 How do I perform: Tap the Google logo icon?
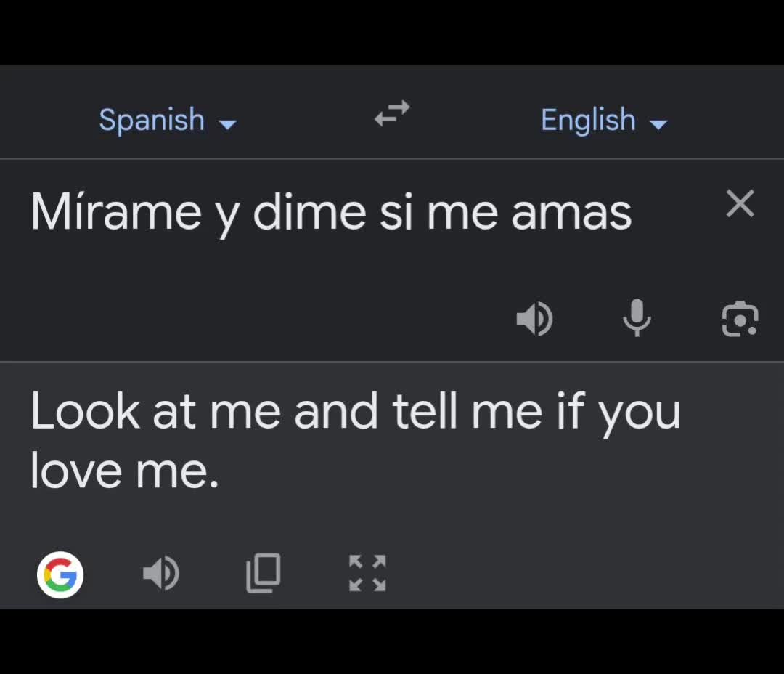[x=60, y=575]
